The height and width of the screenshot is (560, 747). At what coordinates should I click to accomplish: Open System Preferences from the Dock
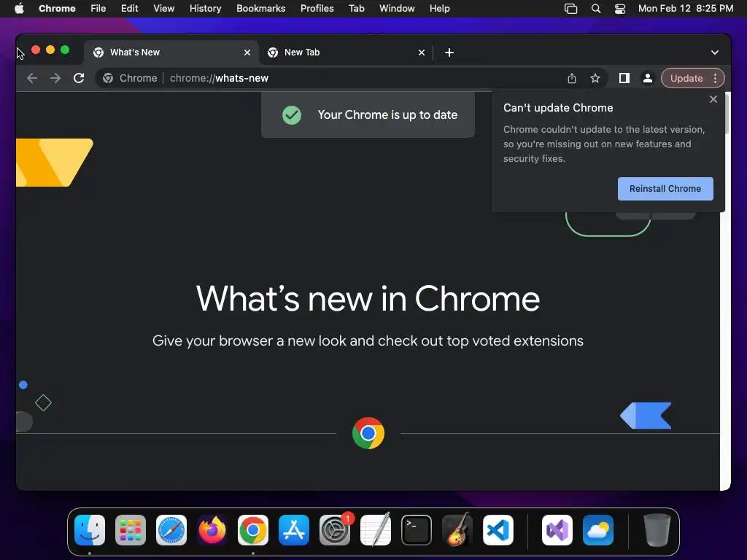click(334, 530)
